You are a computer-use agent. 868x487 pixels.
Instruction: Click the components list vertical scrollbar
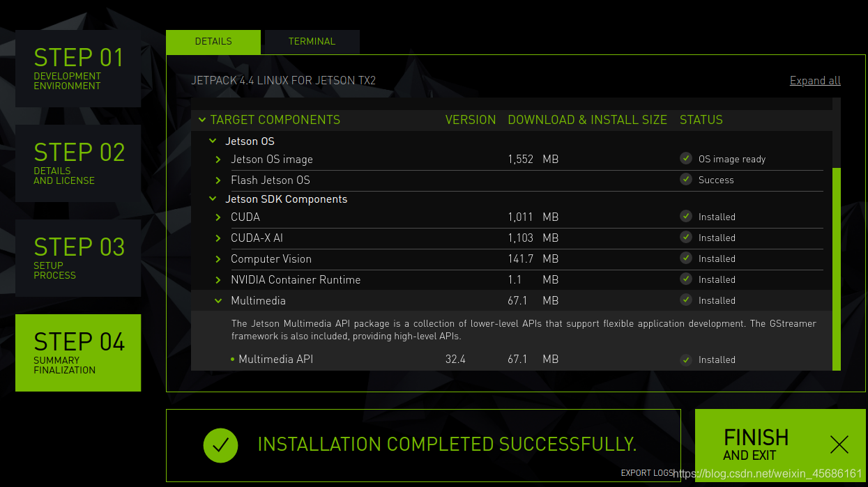tap(837, 269)
